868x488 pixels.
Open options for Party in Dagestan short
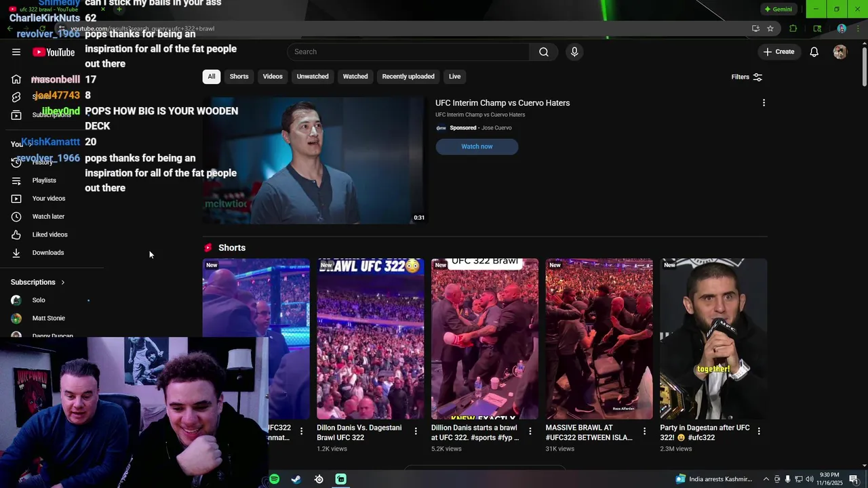(759, 431)
